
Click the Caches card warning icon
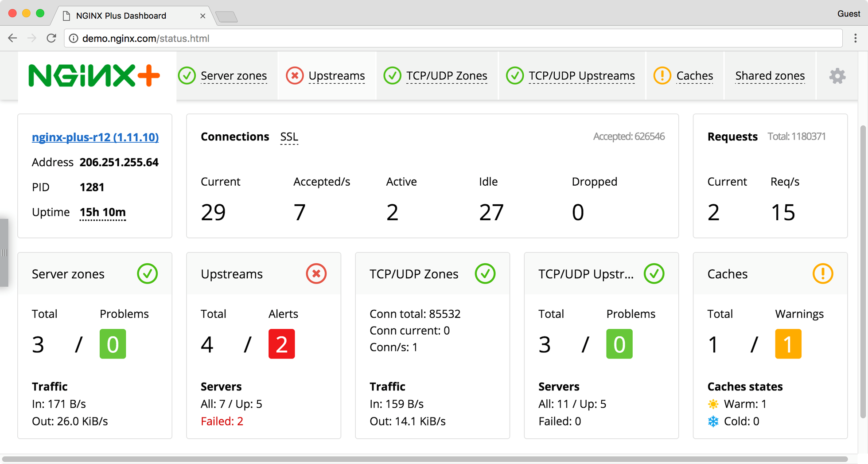(x=823, y=273)
